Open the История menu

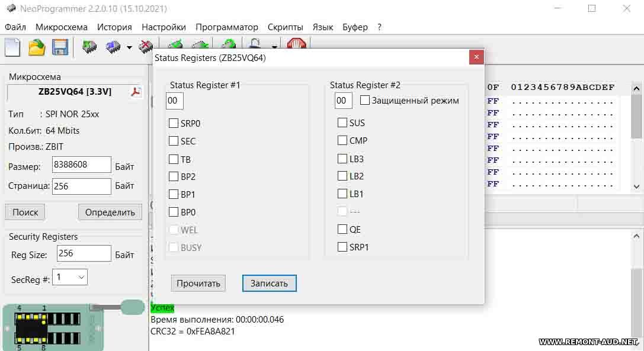[114, 27]
